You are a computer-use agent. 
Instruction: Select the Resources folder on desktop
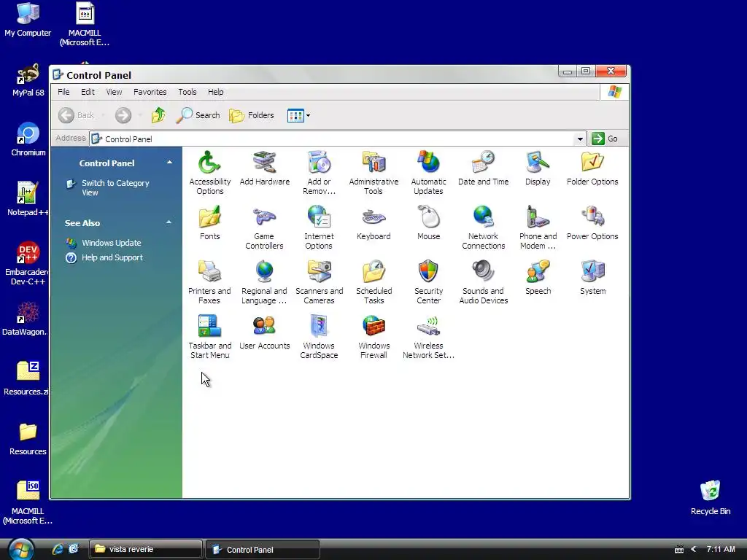[x=28, y=438]
